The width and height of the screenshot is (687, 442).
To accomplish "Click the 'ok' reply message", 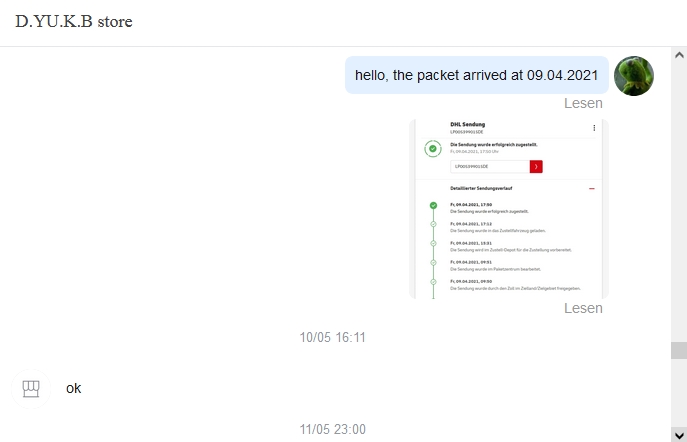I will 74,388.
